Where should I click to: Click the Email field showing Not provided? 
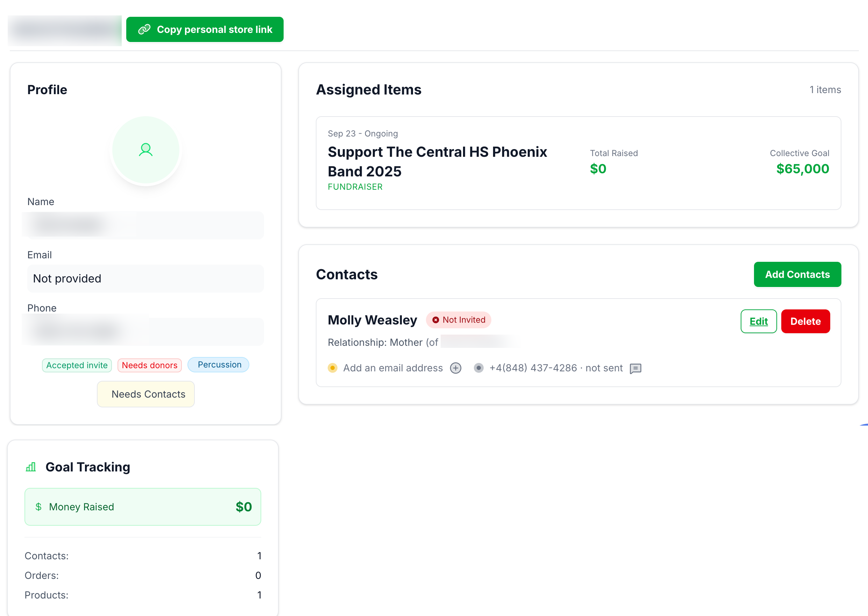145,278
